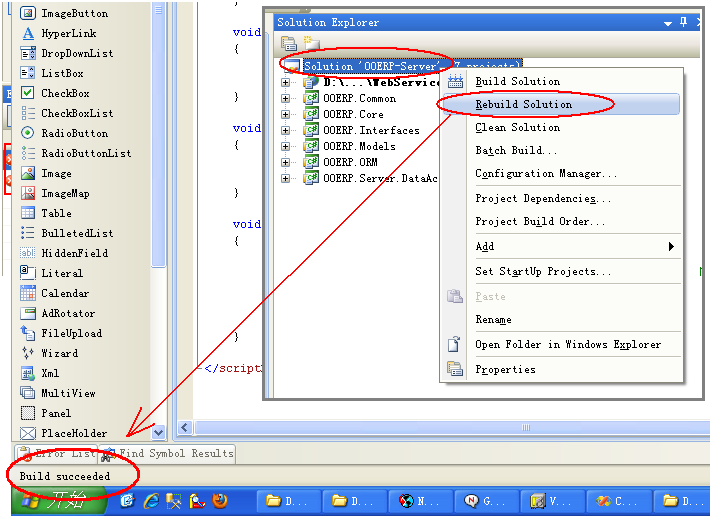Select the HyperLink control icon in Toolbox

click(28, 33)
